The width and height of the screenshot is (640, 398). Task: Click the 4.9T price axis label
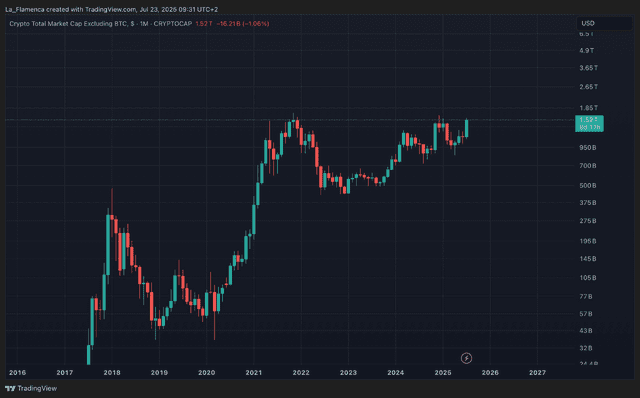click(x=587, y=50)
